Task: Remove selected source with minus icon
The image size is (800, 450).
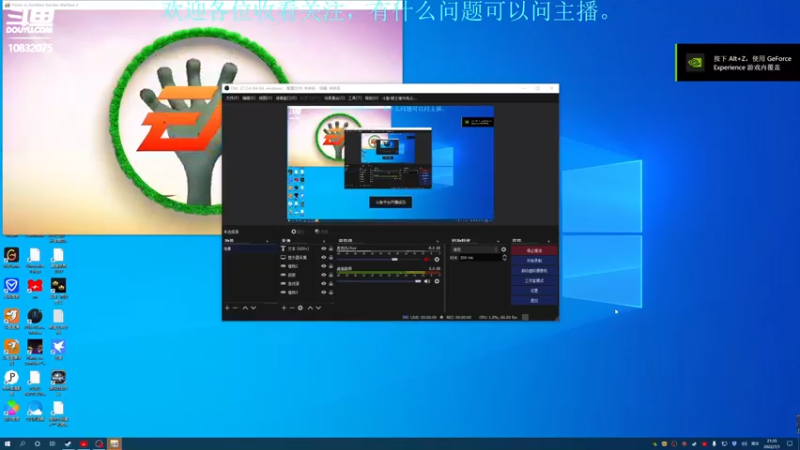Action: click(x=292, y=308)
